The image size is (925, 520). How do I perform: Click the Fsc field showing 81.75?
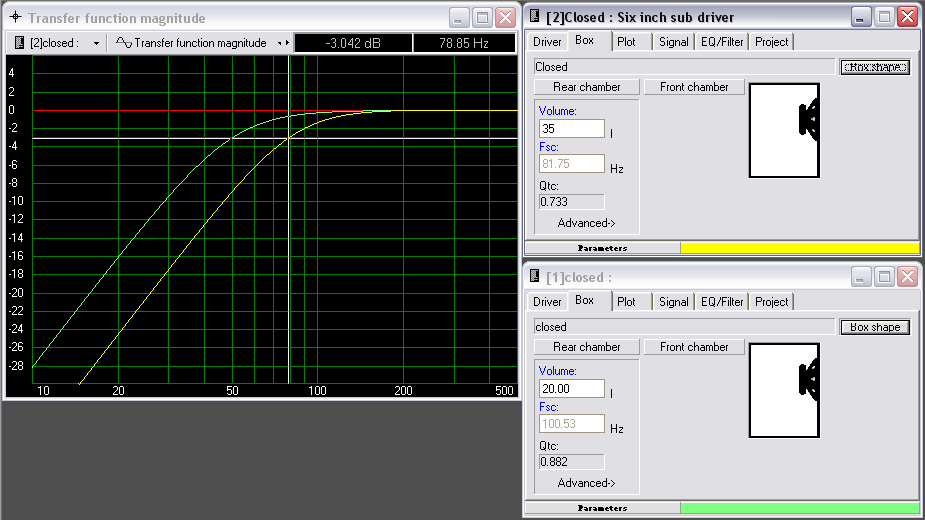[x=572, y=163]
